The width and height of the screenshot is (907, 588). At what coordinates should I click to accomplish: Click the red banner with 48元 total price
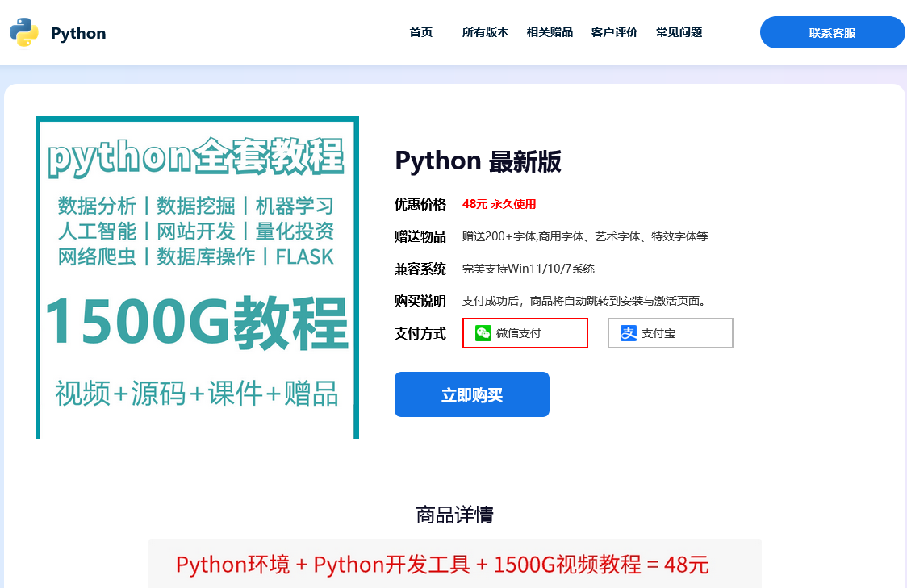click(x=453, y=565)
